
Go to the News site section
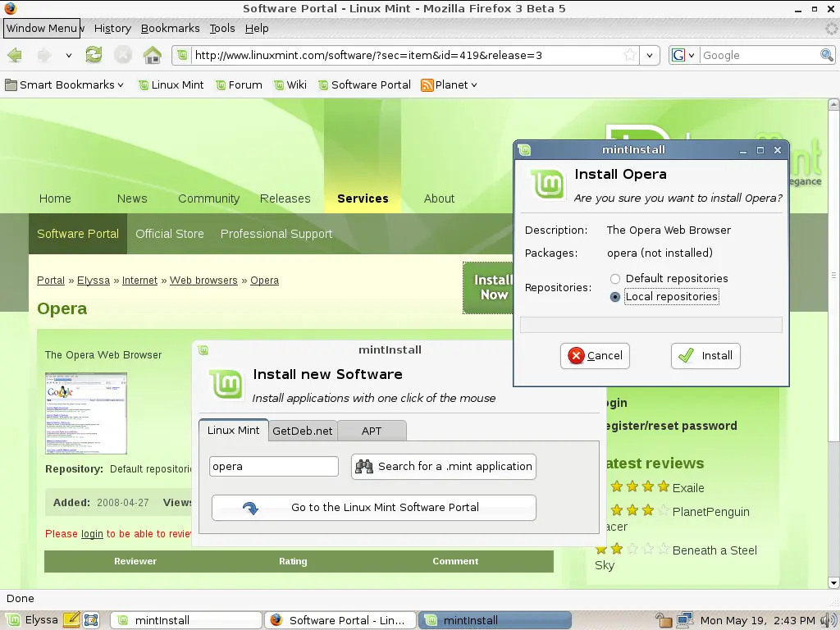click(132, 199)
